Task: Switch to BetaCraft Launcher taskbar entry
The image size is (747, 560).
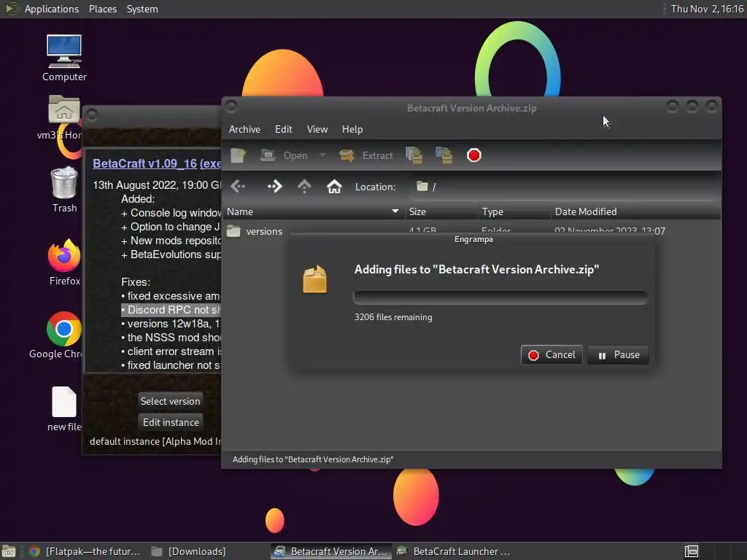Action: [454, 551]
